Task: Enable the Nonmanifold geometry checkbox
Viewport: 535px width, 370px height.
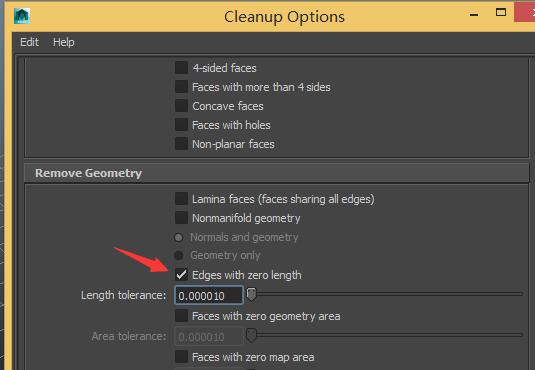Action: [x=181, y=218]
